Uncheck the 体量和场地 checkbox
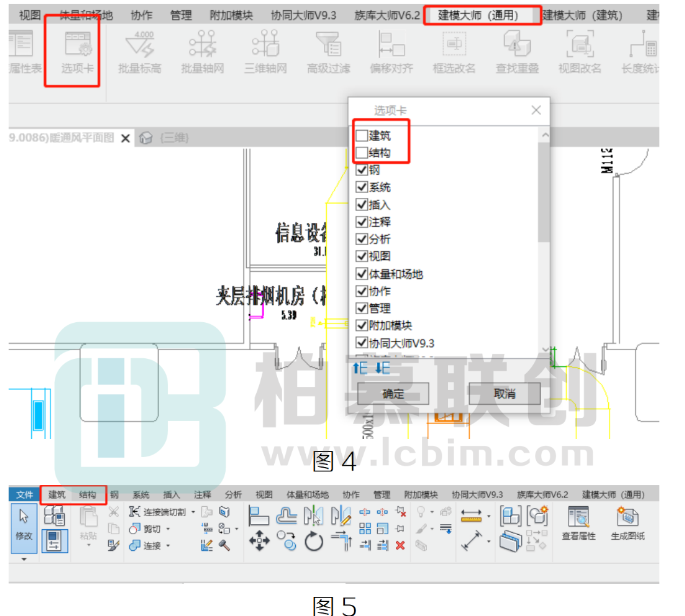 point(361,274)
